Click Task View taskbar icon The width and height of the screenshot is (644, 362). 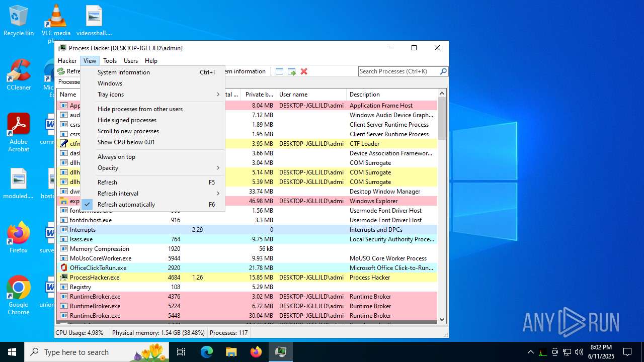coord(181,352)
